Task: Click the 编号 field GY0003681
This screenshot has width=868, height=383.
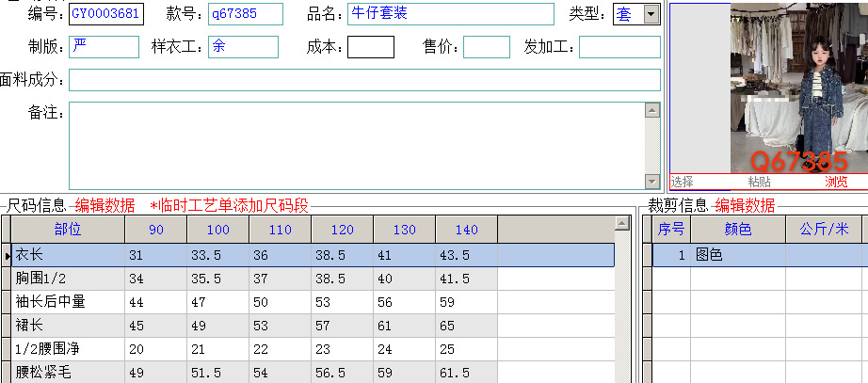Action: coord(106,14)
